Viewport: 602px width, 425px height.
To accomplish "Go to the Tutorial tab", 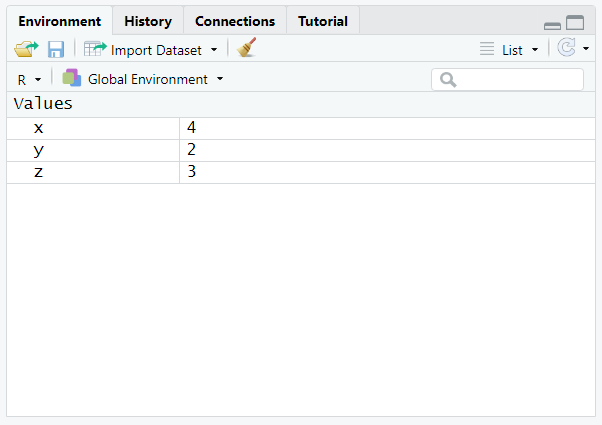I will point(323,21).
